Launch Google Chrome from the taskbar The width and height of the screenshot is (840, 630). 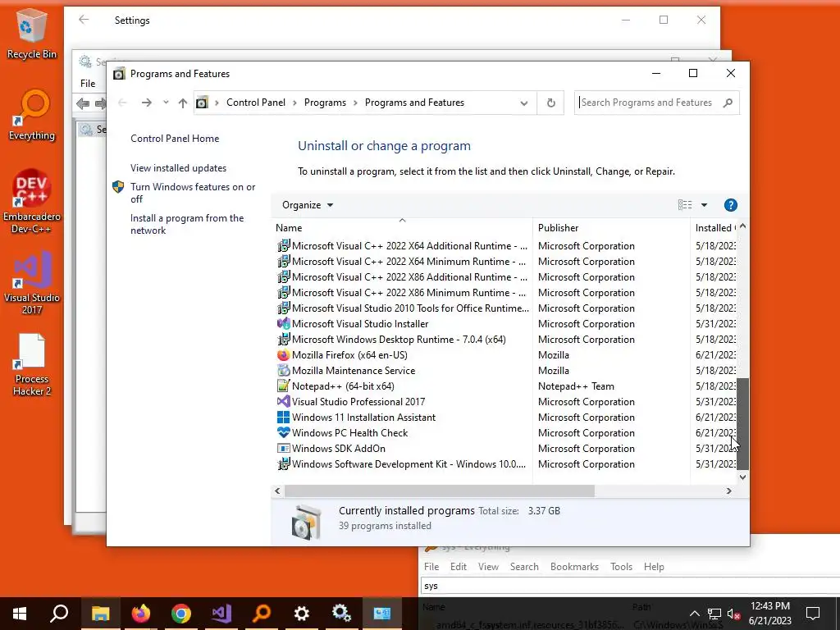pyautogui.click(x=181, y=614)
